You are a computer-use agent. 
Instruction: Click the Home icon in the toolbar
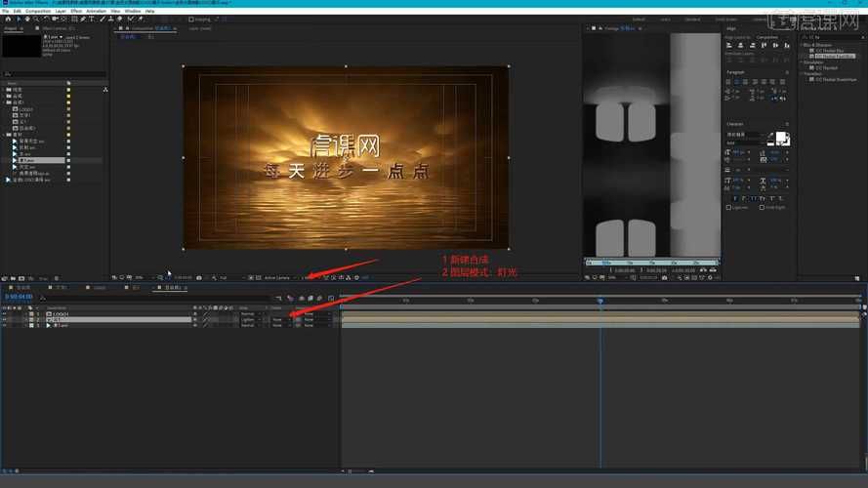(x=8, y=19)
